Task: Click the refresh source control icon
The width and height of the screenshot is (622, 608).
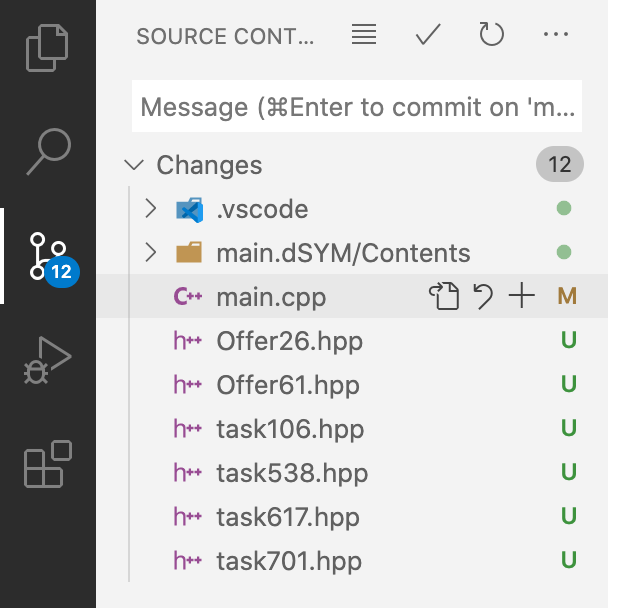Action: (491, 35)
